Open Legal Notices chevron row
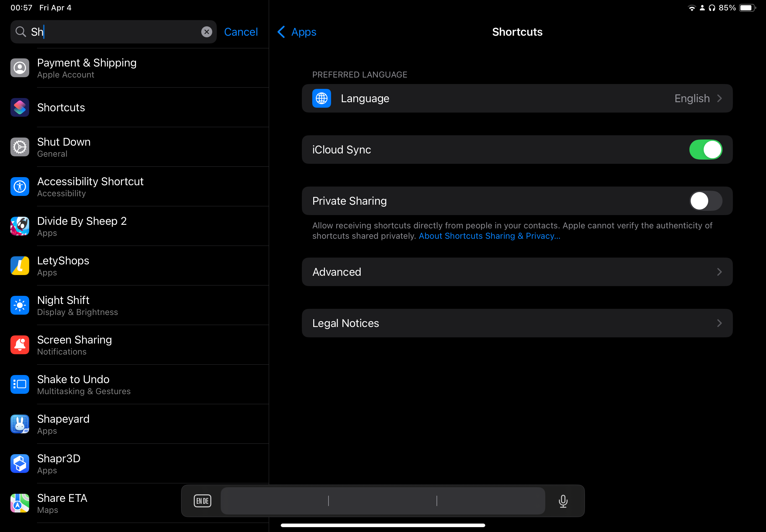This screenshot has width=766, height=532. 517,323
